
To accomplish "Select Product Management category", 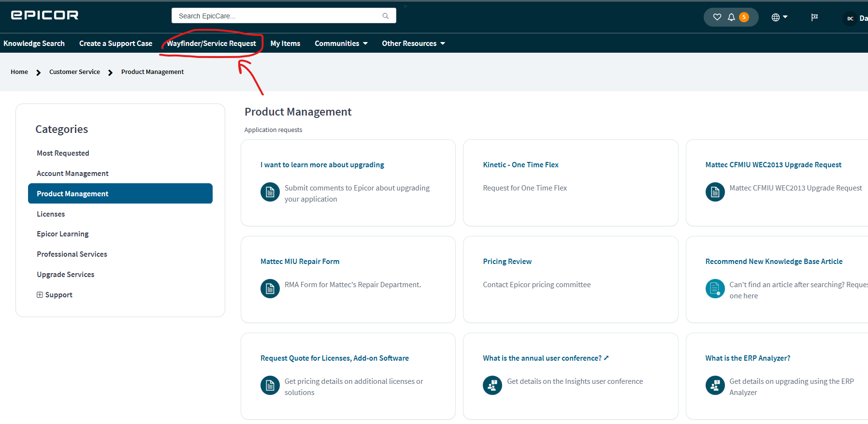I will [120, 193].
